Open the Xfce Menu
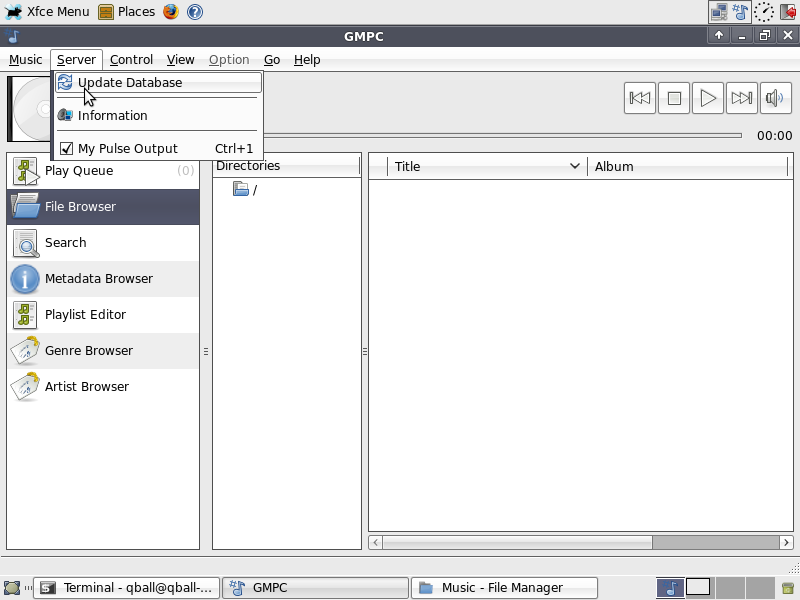 pyautogui.click(x=47, y=11)
